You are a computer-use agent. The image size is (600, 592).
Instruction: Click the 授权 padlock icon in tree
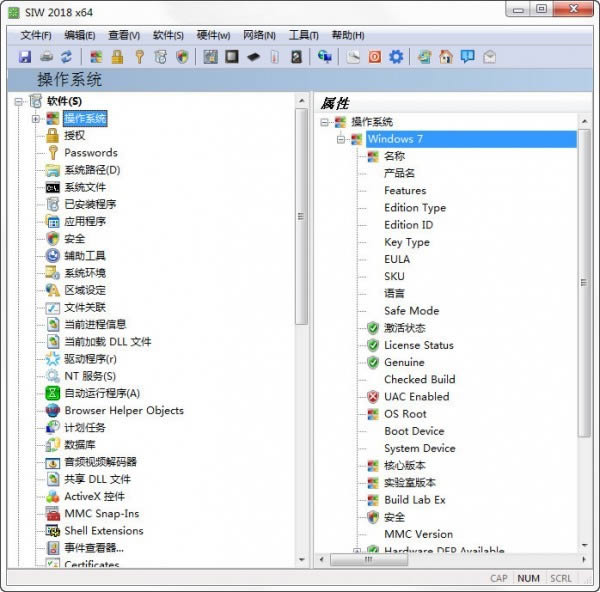[x=52, y=135]
